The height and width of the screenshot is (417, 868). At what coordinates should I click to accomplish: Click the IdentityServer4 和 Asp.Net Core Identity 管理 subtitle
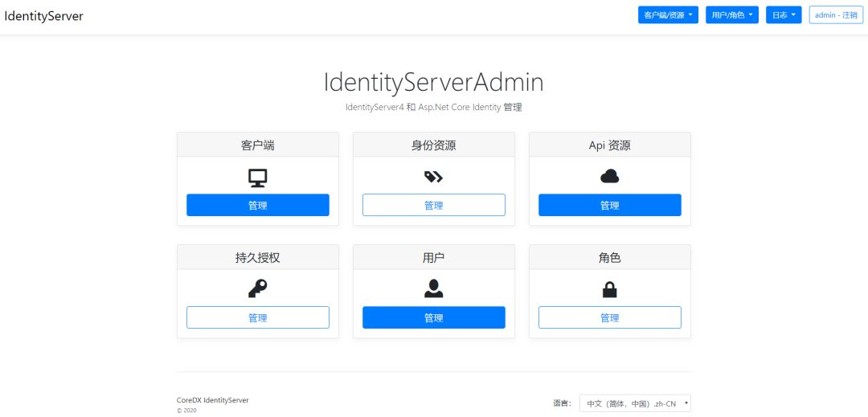pyautogui.click(x=433, y=108)
